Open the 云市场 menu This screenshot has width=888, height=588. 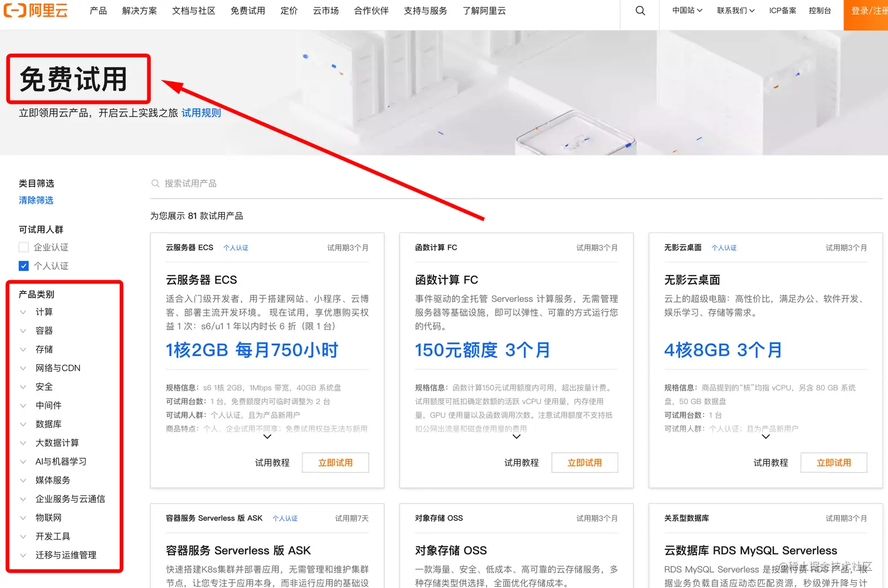click(x=325, y=11)
